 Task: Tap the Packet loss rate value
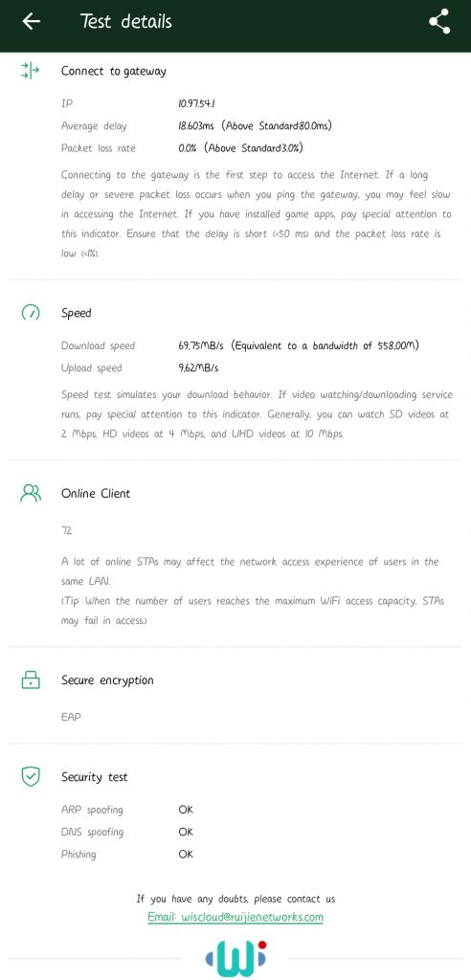point(241,148)
